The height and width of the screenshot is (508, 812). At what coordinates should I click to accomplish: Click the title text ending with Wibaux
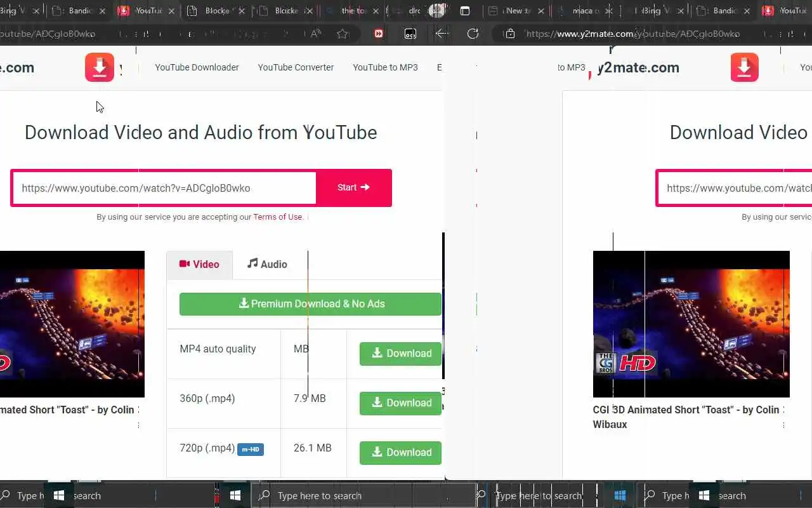tap(686, 417)
